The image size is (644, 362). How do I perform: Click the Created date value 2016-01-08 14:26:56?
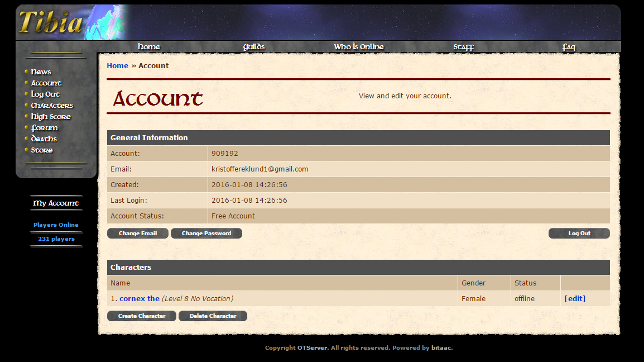click(249, 185)
